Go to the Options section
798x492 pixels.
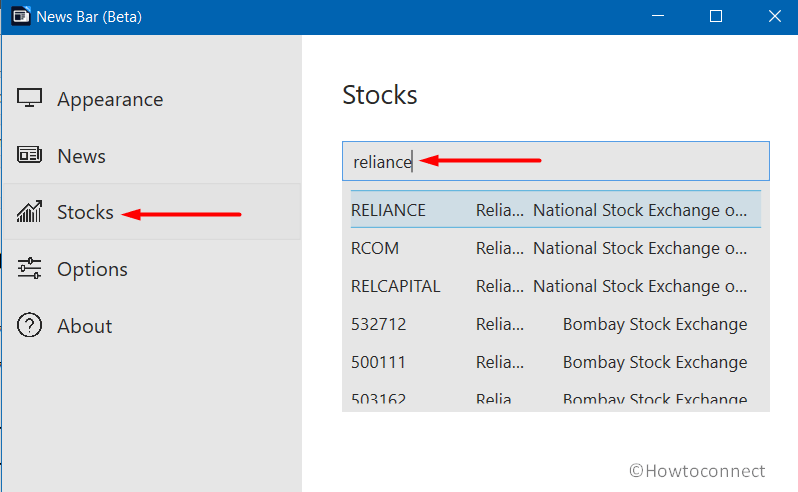click(x=152, y=269)
